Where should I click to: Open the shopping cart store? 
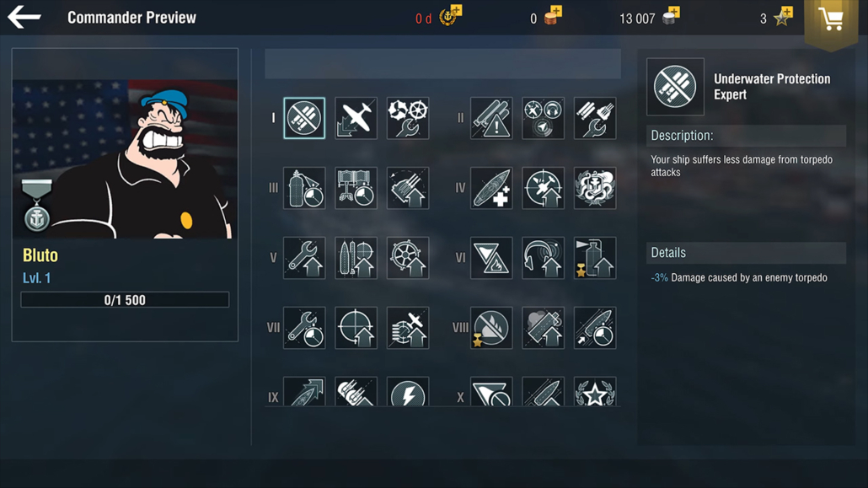831,20
